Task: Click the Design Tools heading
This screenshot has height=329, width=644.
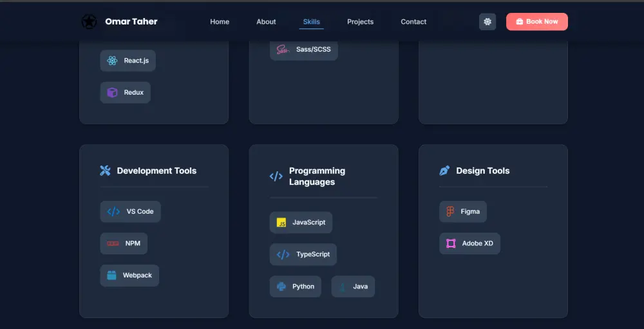Action: 483,171
